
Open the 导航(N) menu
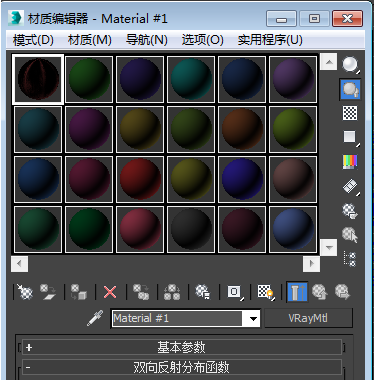tap(146, 40)
